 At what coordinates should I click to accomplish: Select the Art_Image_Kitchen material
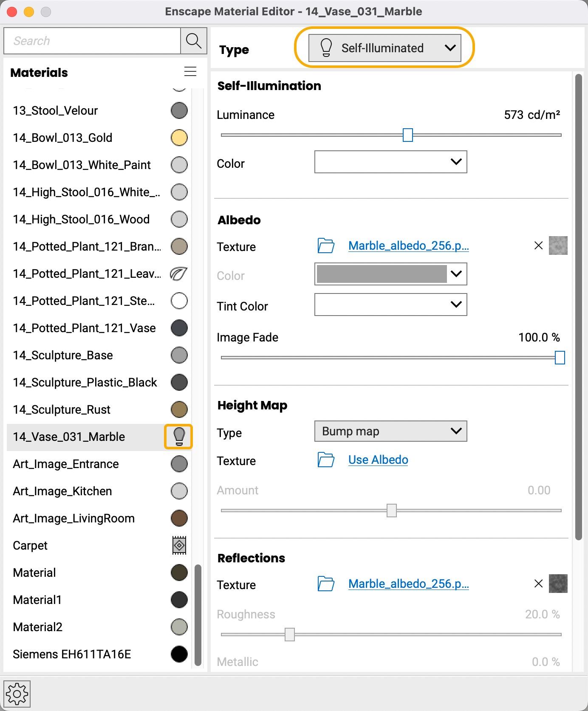pyautogui.click(x=62, y=491)
